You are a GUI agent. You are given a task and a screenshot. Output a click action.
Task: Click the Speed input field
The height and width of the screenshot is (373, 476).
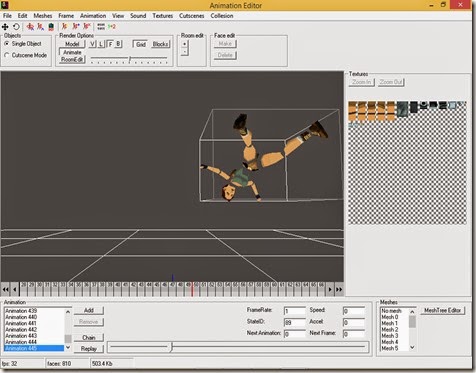pyautogui.click(x=353, y=311)
